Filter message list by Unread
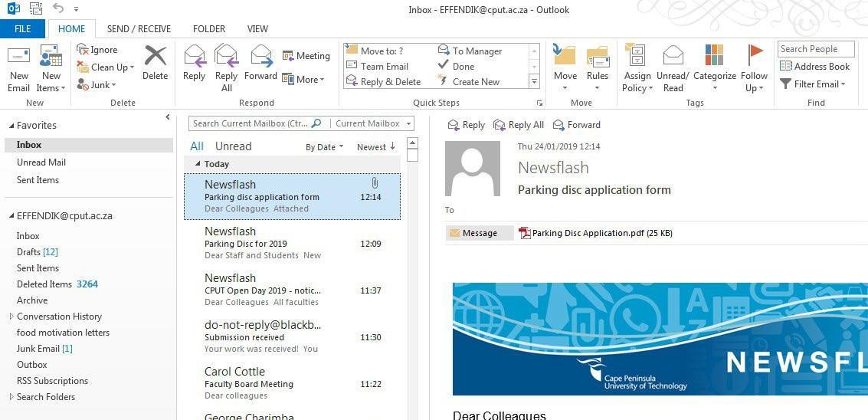This screenshot has width=868, height=420. pos(233,146)
